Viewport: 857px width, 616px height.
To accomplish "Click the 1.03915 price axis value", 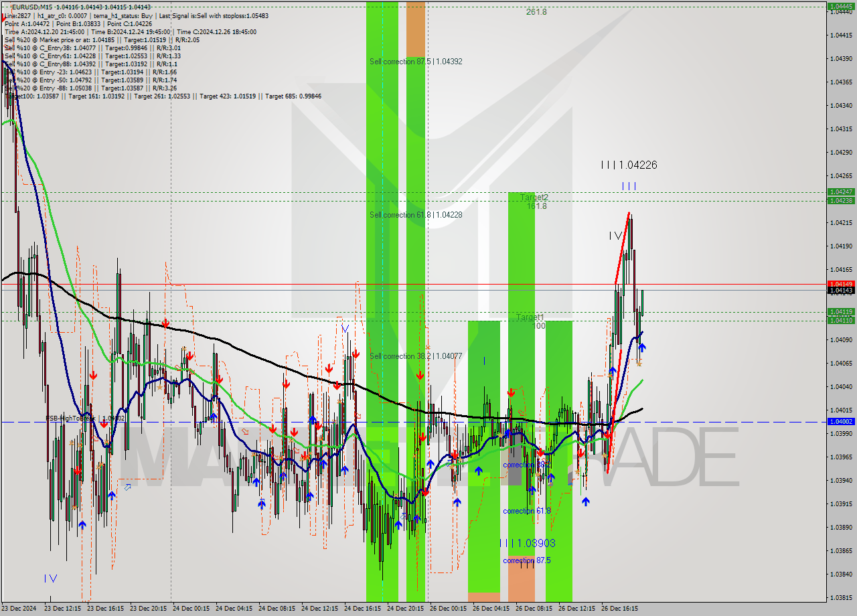I will [x=841, y=504].
